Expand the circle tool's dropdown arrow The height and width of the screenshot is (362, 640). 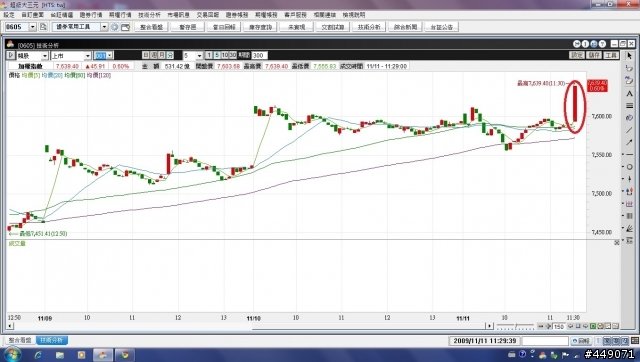(623, 167)
